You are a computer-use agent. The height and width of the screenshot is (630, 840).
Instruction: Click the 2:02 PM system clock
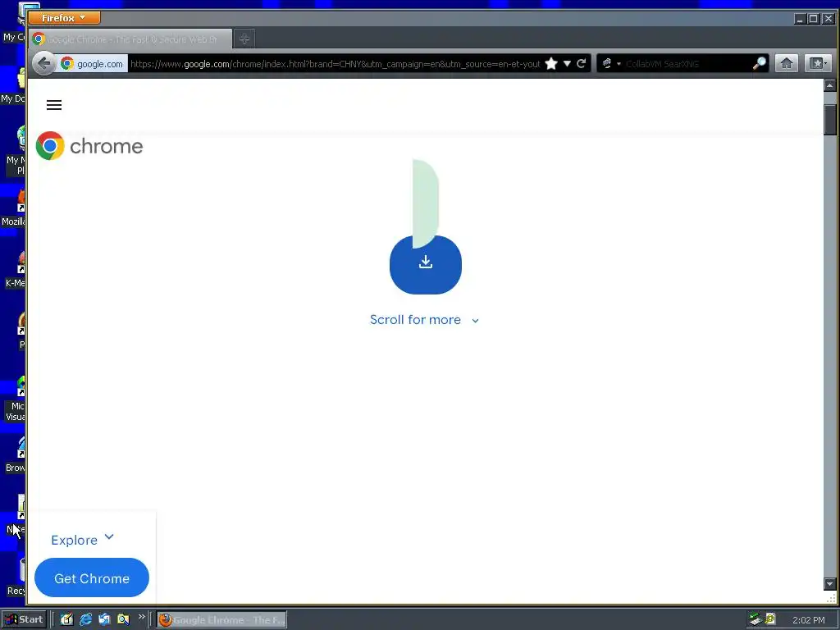(x=808, y=620)
